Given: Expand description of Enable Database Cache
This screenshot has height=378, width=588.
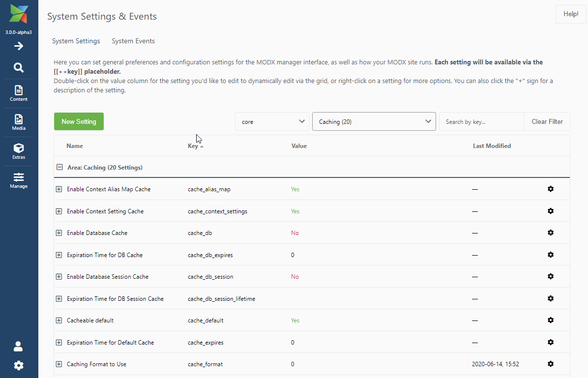Looking at the screenshot, I should 59,233.
